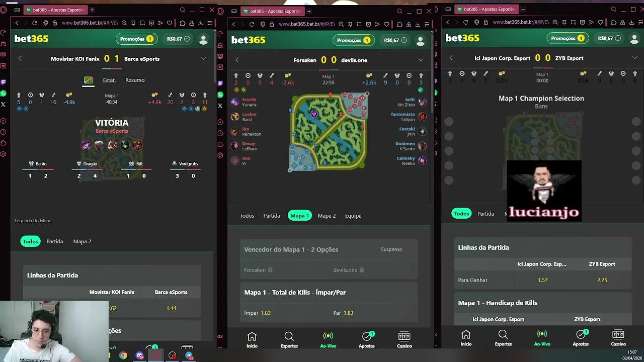Open new tab in the Forsaken browser window

tap(309, 11)
